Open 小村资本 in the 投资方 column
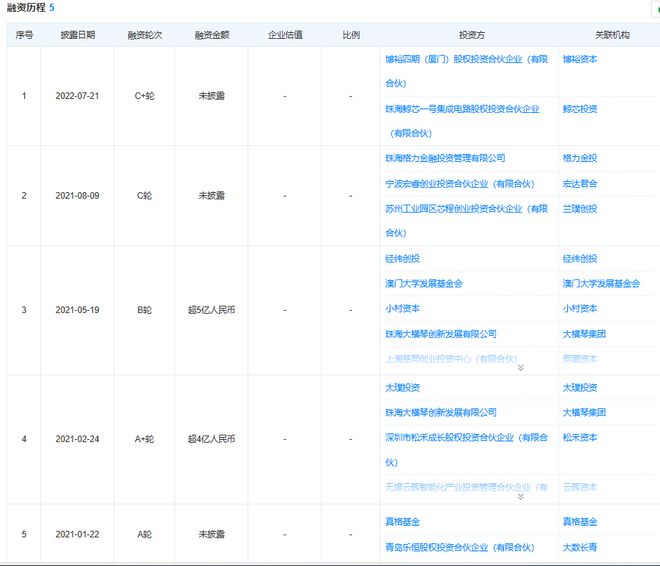660x566 pixels. [402, 308]
